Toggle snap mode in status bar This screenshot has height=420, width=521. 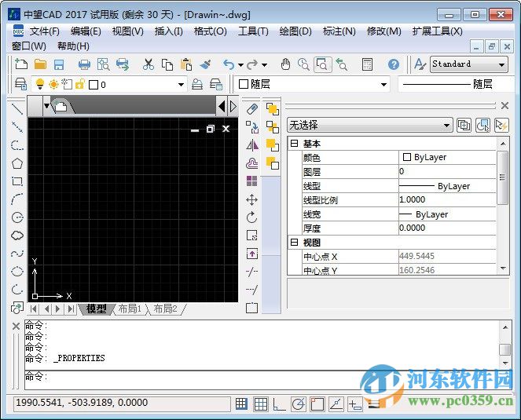coord(241,404)
